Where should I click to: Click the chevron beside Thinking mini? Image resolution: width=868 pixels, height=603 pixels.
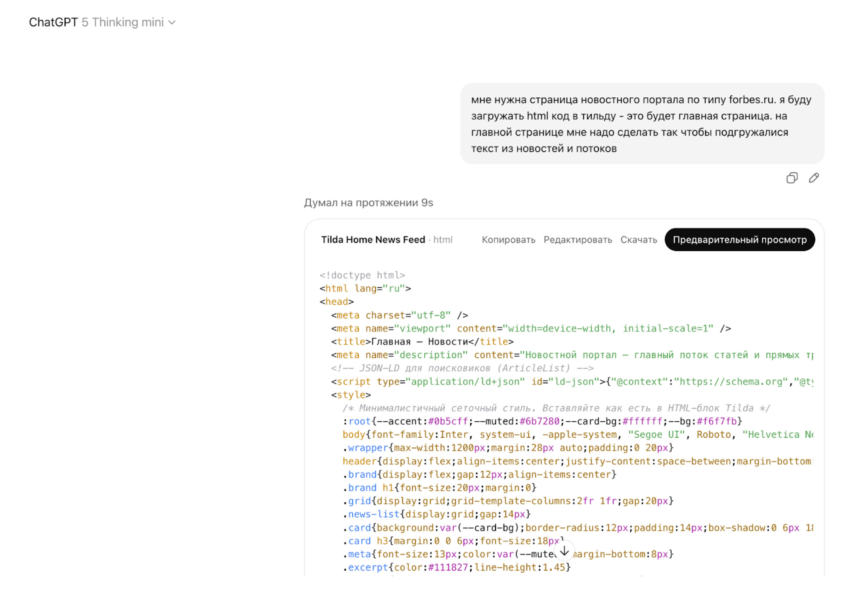tap(172, 23)
